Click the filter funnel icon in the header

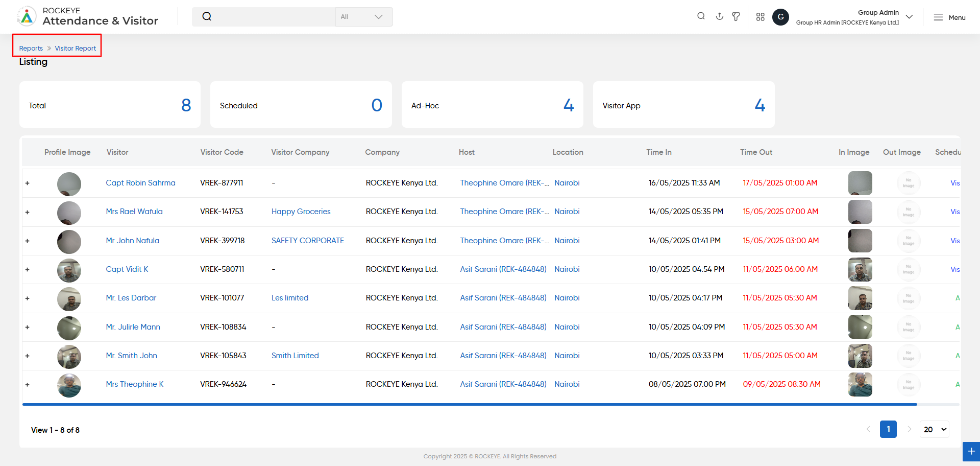(736, 16)
